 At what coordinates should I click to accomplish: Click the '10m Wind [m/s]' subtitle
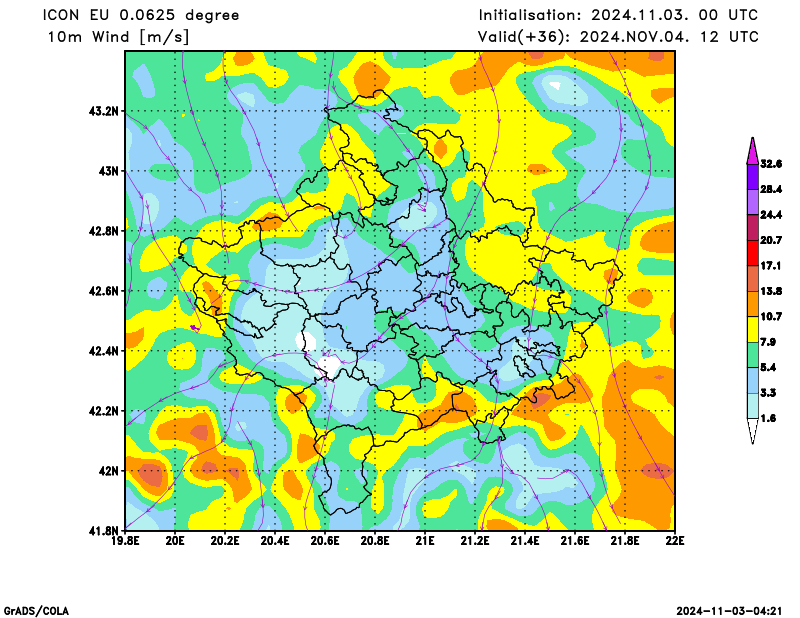pos(118,37)
